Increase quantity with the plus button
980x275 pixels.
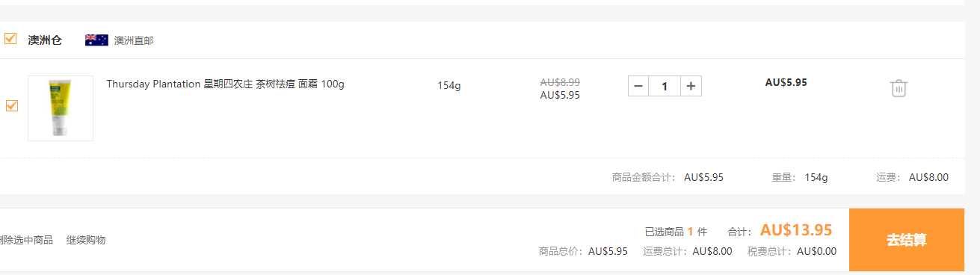(691, 86)
